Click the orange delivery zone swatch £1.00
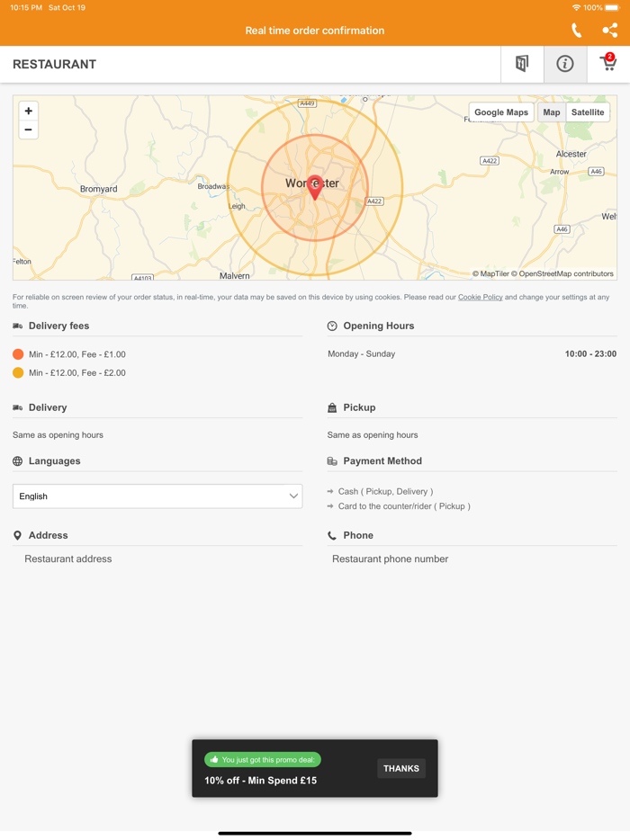This screenshot has width=630, height=840. [x=18, y=354]
